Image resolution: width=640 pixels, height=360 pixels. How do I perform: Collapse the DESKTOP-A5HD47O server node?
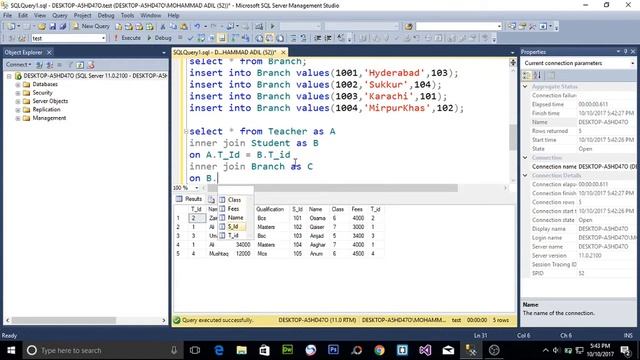9,76
